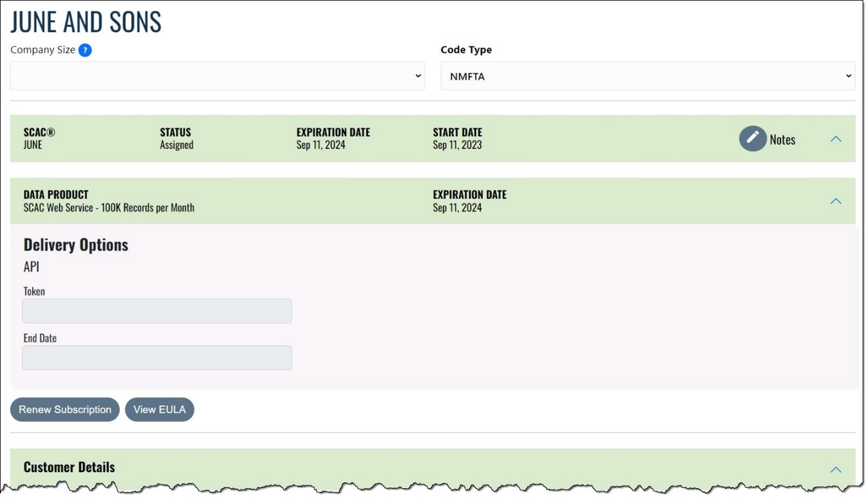This screenshot has width=868, height=499.
Task: Collapse the Customer Details section
Action: point(835,469)
